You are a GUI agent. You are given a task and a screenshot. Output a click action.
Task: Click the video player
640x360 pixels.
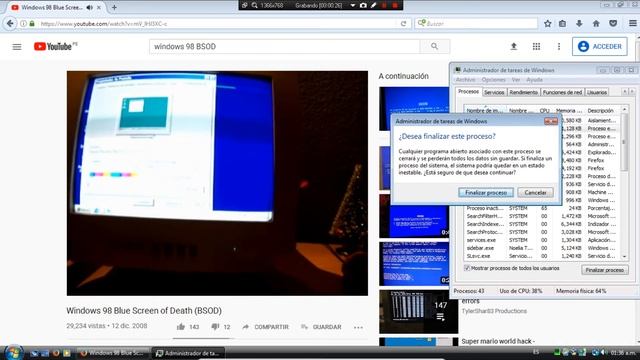point(217,183)
